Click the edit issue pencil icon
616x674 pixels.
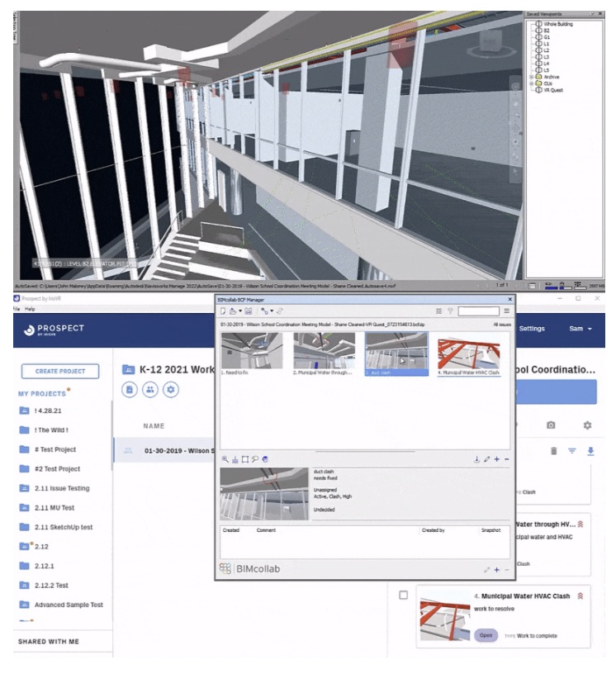tap(487, 458)
